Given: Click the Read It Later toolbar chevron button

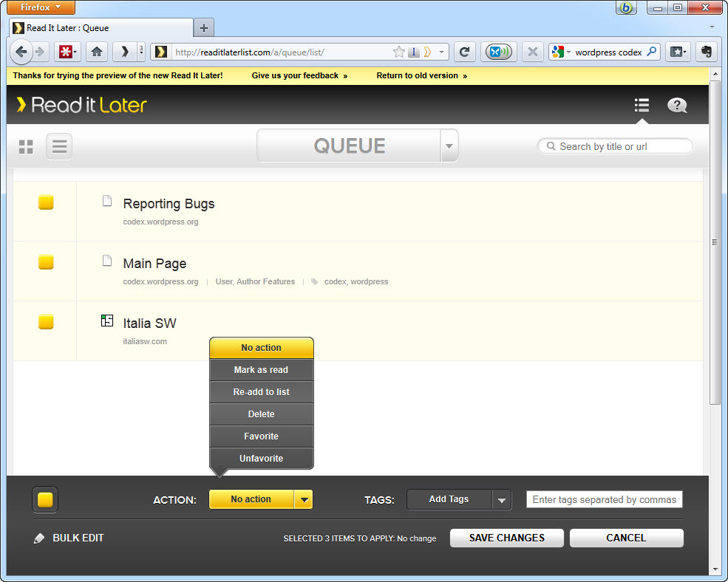Looking at the screenshot, I should click(x=124, y=52).
